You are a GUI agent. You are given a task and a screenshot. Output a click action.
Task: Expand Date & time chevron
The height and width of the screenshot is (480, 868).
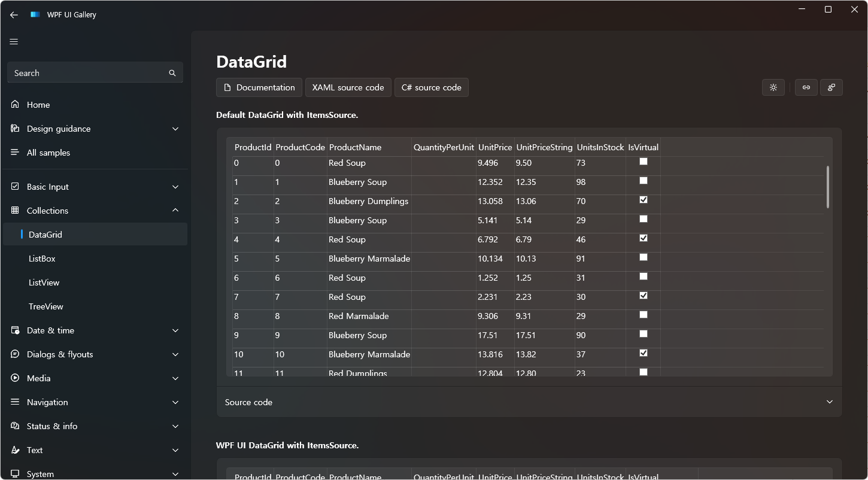point(175,330)
